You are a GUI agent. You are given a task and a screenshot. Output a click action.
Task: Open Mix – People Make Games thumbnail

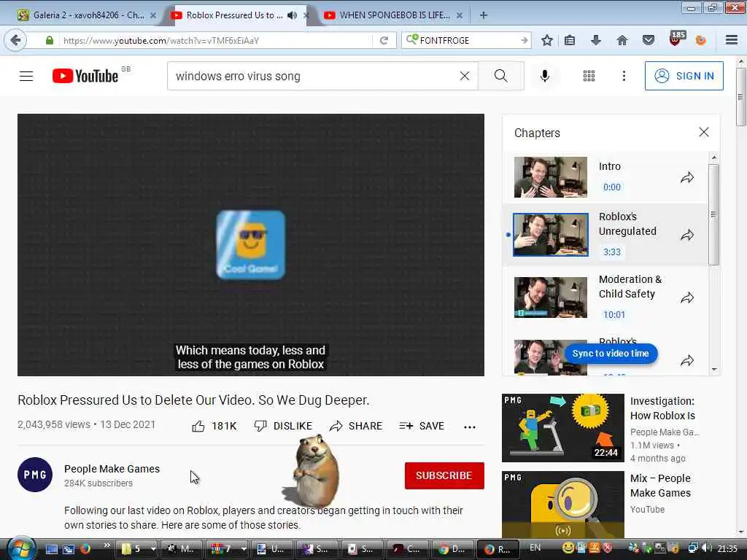pos(562,505)
